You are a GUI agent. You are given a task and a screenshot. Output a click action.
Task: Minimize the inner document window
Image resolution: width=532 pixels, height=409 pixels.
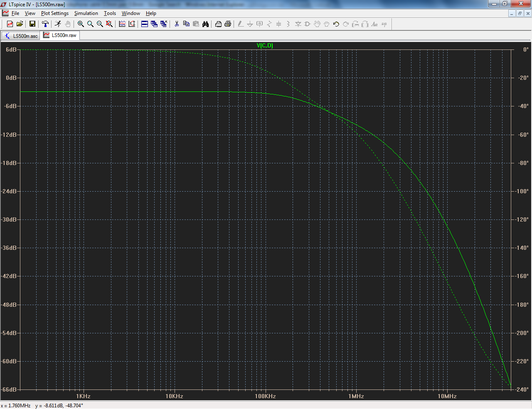[x=512, y=13]
